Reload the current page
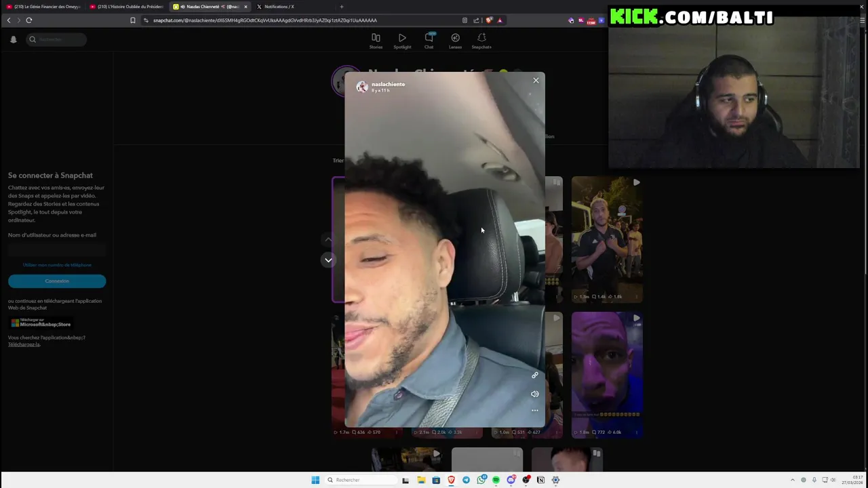 pos(29,20)
